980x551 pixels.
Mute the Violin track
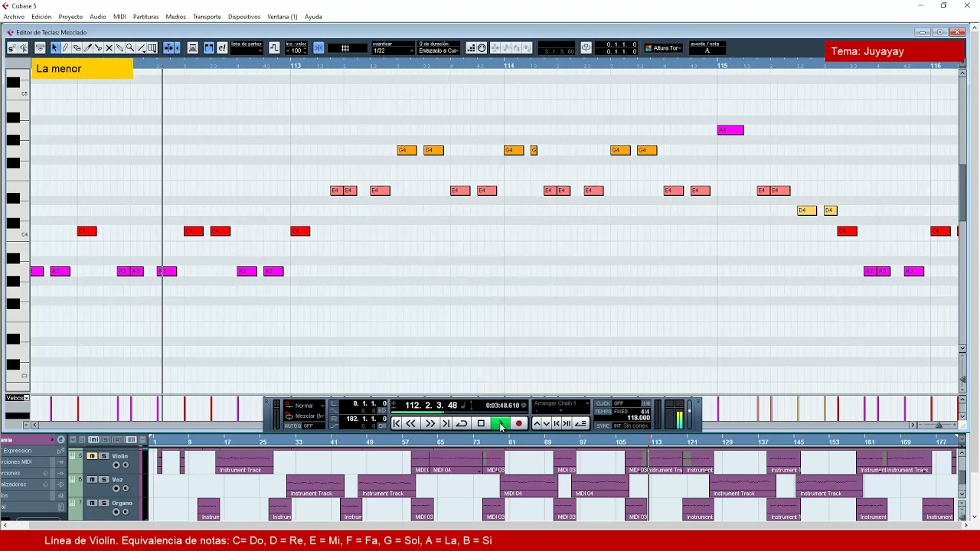tap(92, 456)
